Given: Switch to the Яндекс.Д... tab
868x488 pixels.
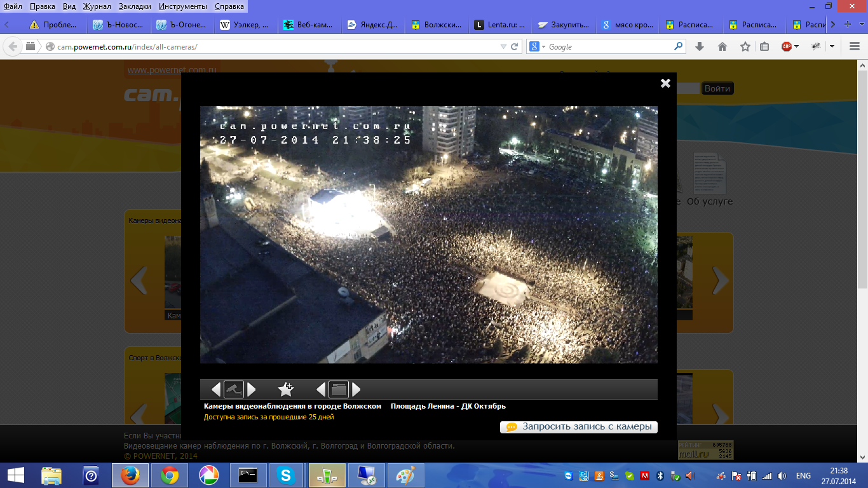Looking at the screenshot, I should (x=372, y=25).
